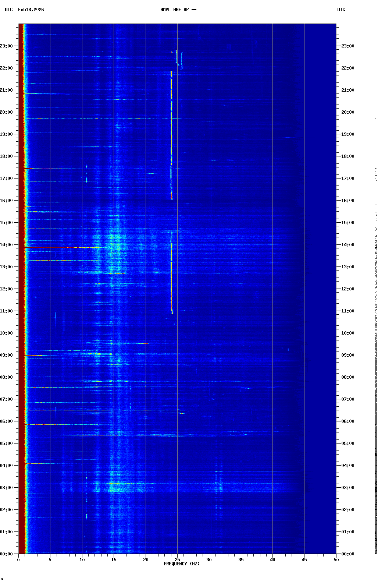Click the 15 frequency tick label
392x583 pixels.
(x=114, y=560)
